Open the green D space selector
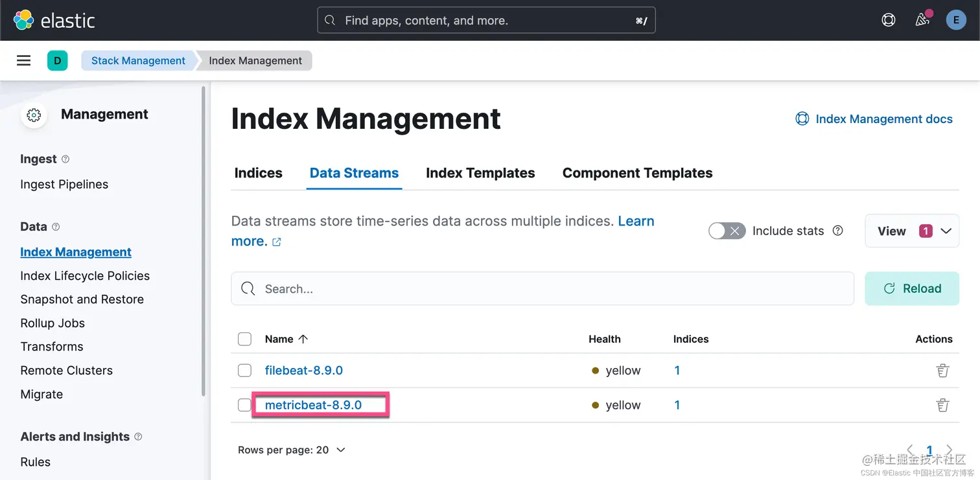 58,61
